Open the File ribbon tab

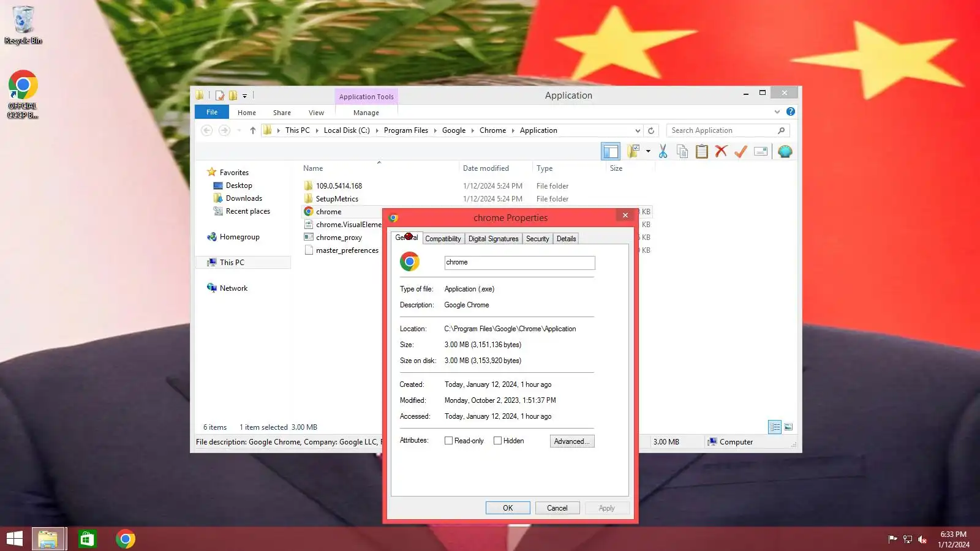tap(212, 112)
